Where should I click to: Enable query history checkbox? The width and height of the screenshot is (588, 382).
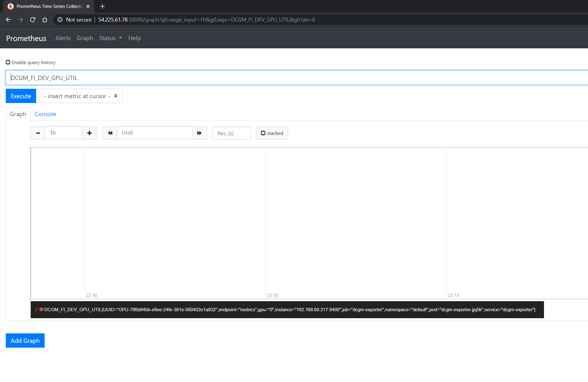8,62
